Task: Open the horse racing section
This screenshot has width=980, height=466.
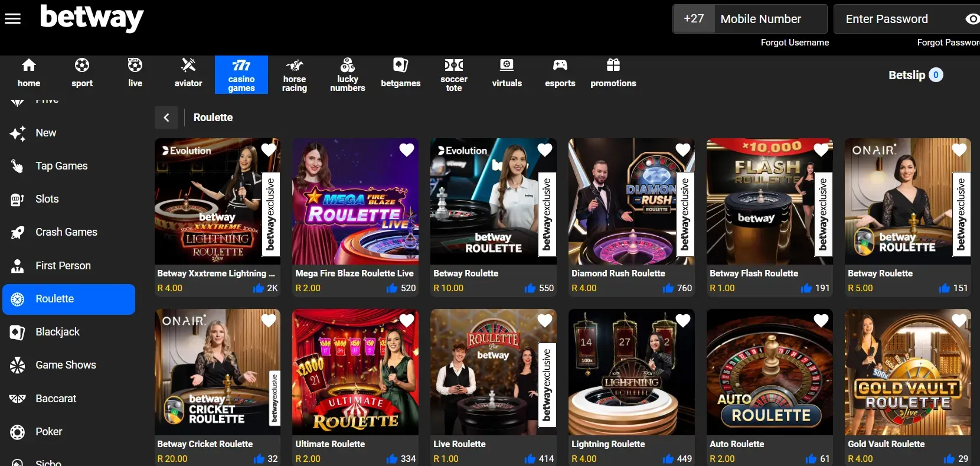Action: point(295,75)
